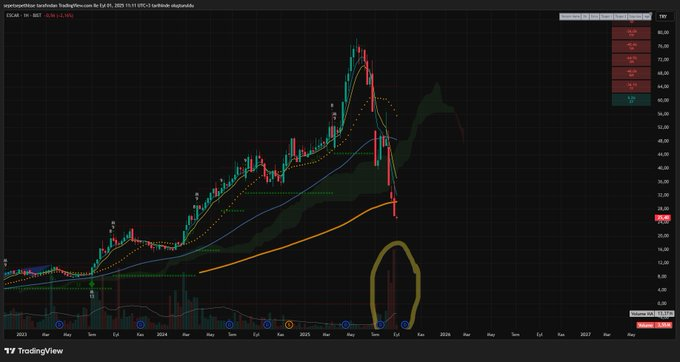Click the dividend marker above Eyl 2024
The height and width of the screenshot is (362, 680).
tap(267, 324)
